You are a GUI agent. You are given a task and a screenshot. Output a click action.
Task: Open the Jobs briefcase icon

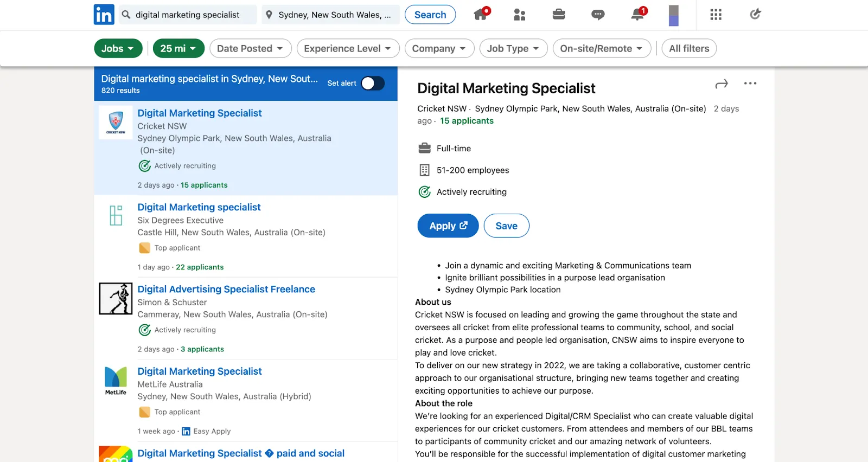point(559,15)
